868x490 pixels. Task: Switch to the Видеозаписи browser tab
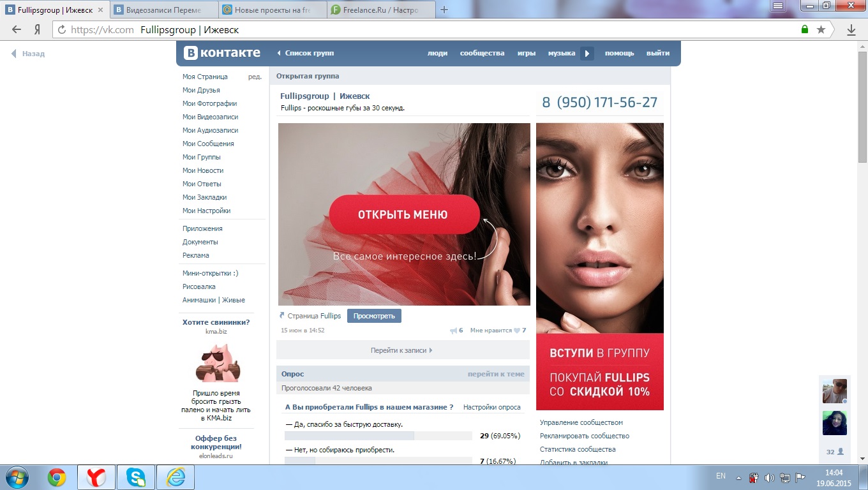(163, 10)
